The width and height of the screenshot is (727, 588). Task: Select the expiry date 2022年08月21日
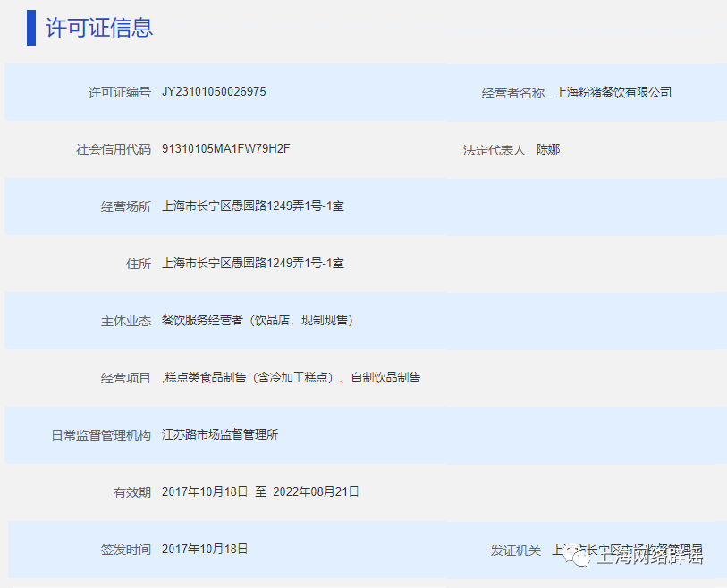tap(320, 491)
